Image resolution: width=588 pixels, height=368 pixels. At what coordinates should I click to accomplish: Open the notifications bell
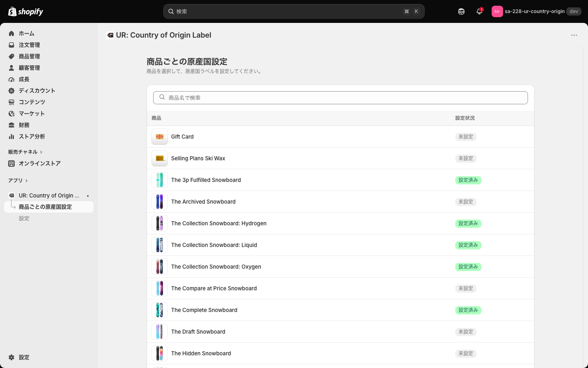coord(479,11)
